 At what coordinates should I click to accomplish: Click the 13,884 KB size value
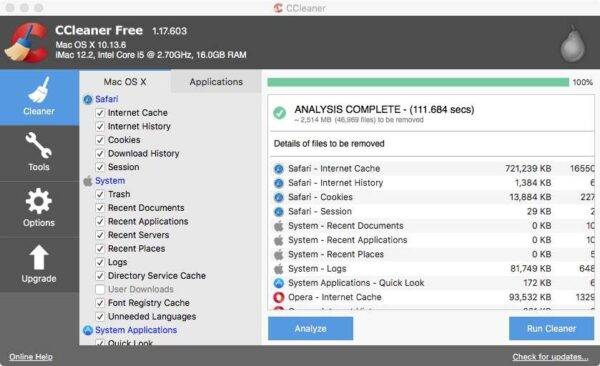coord(530,197)
